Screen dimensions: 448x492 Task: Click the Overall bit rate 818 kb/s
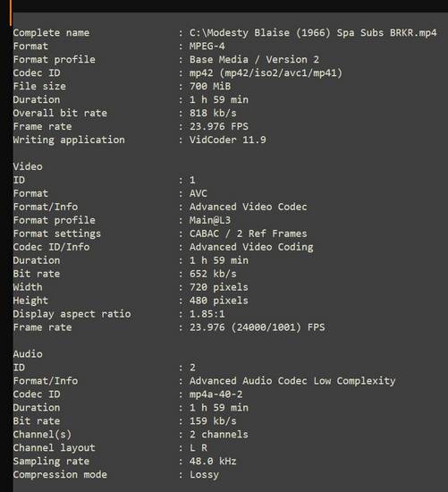click(213, 113)
